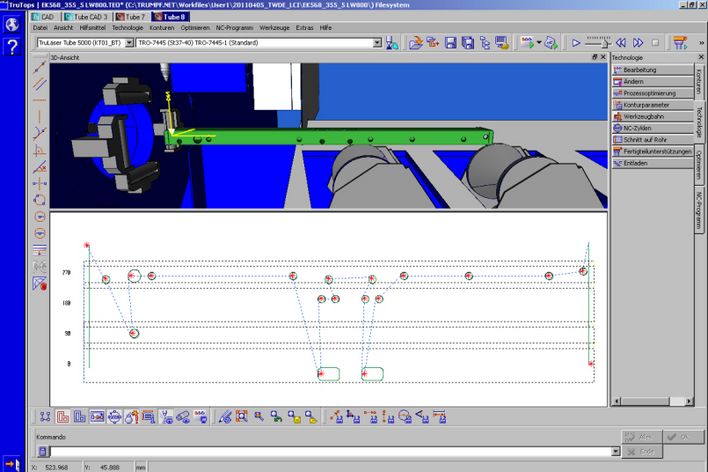Click the first icon in the bottom toolbar
The height and width of the screenshot is (472, 708).
(45, 416)
